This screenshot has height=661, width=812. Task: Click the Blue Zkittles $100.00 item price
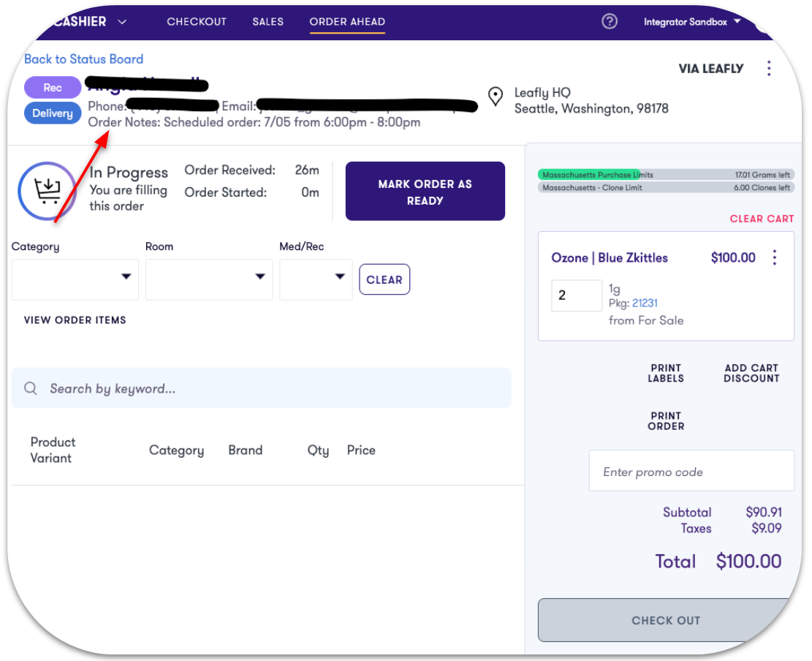pyautogui.click(x=733, y=257)
